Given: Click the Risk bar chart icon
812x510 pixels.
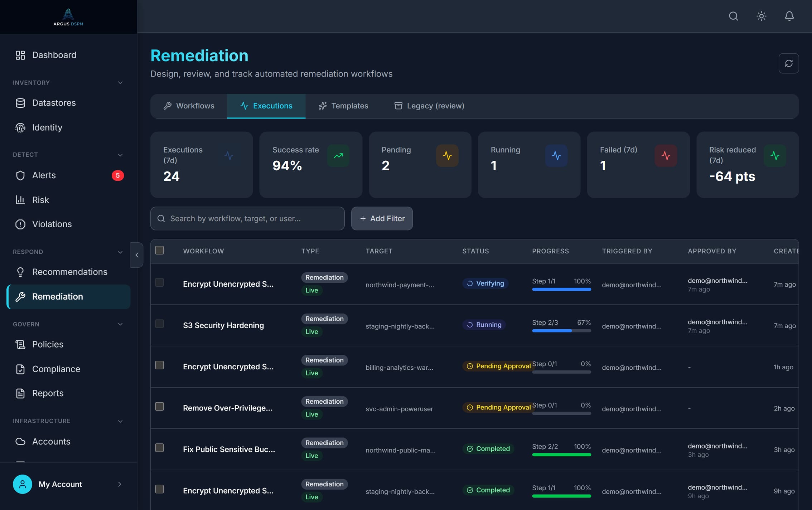Looking at the screenshot, I should (20, 200).
